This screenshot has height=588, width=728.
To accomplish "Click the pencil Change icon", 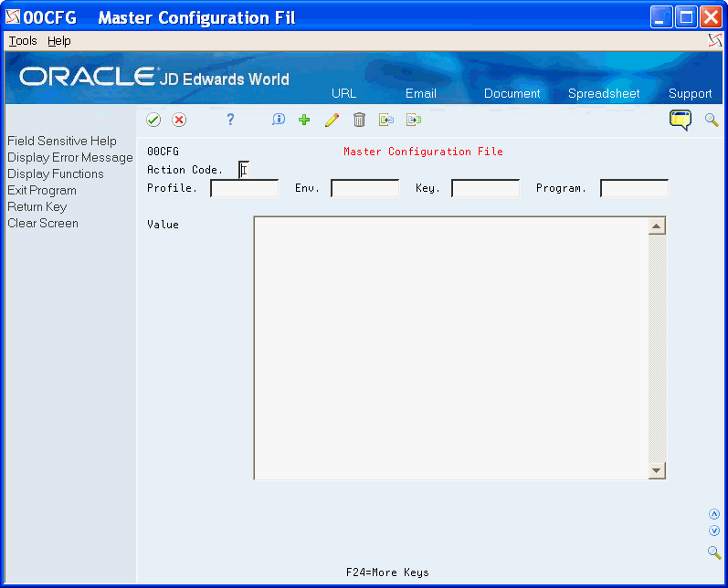I will 332,120.
